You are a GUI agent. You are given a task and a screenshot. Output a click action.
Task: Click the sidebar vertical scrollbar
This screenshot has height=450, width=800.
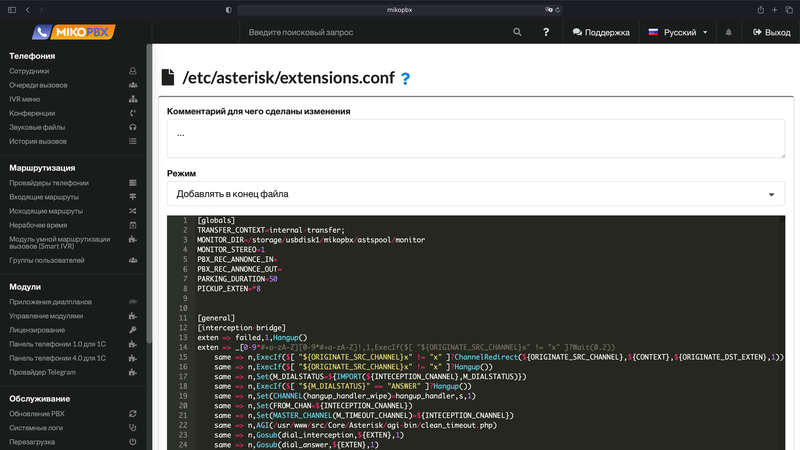coord(149,194)
